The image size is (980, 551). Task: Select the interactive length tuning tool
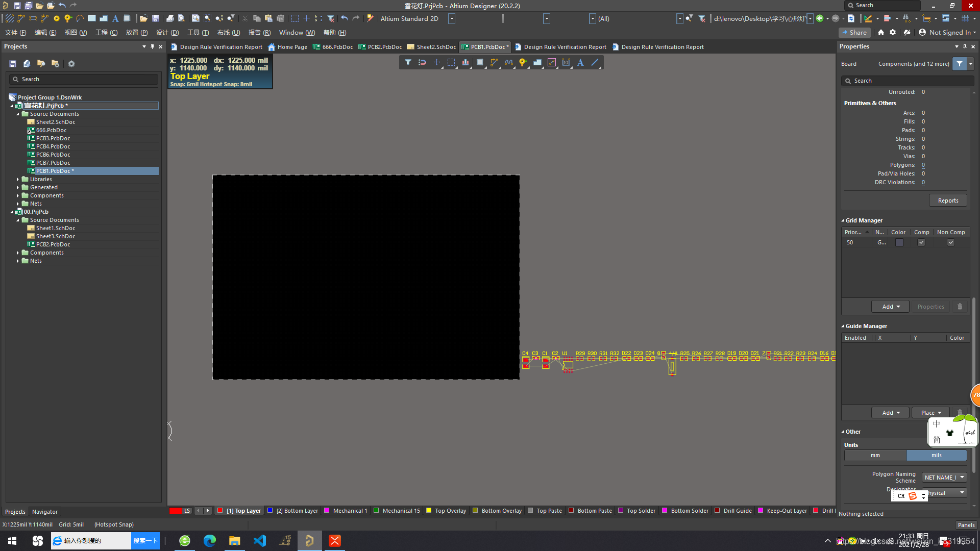tap(509, 62)
